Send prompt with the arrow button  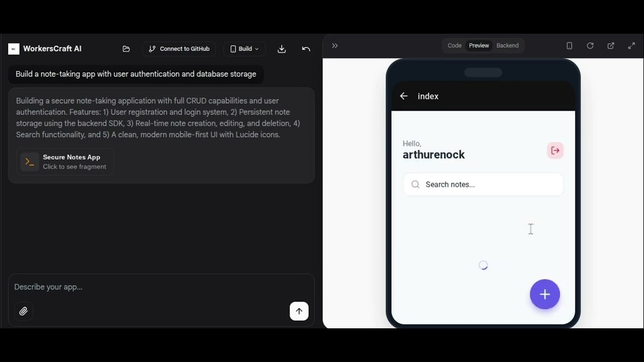[299, 311]
